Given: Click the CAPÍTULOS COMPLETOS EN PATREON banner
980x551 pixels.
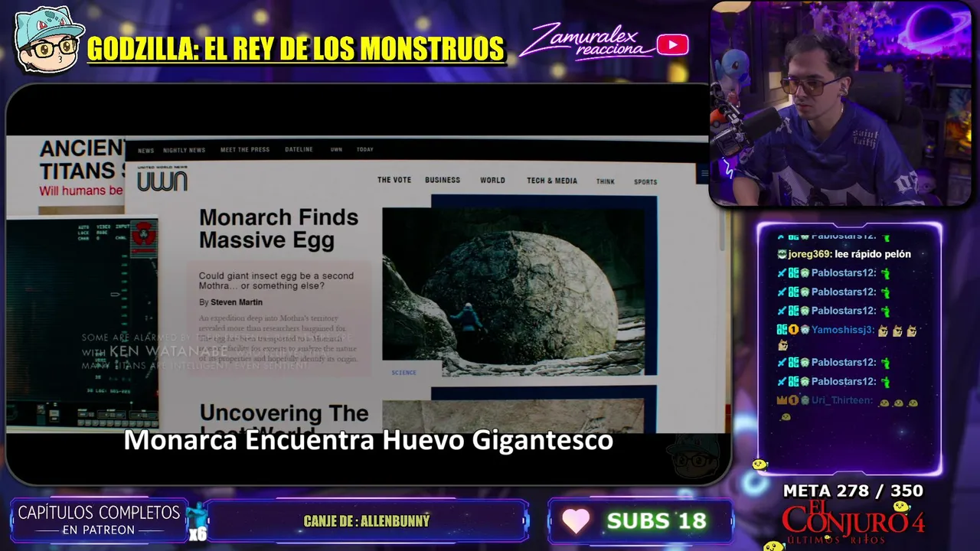Looking at the screenshot, I should pos(99,520).
